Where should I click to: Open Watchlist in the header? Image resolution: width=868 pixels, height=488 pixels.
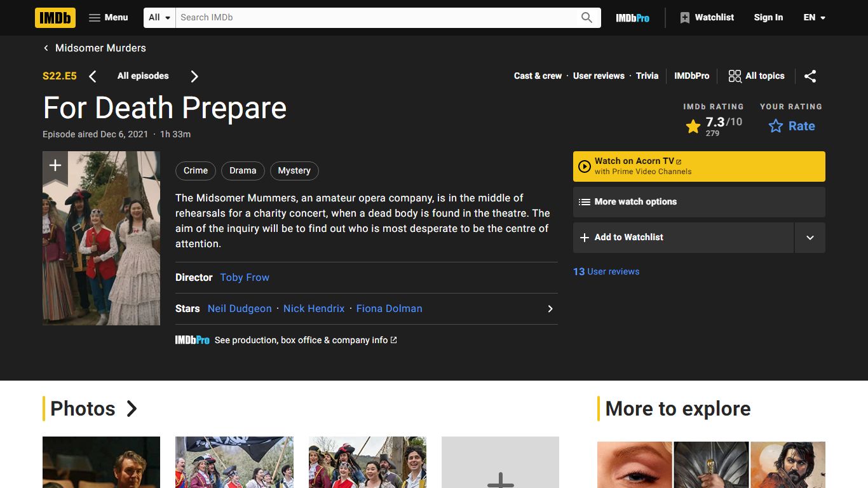click(x=707, y=18)
